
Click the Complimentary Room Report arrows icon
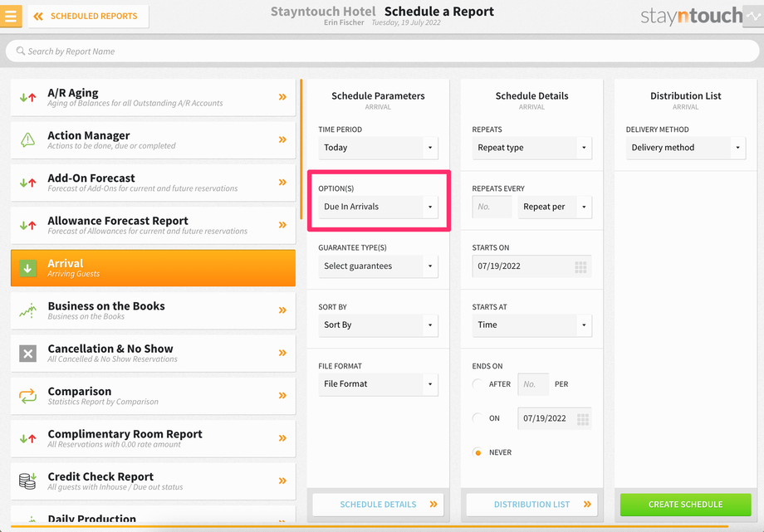pos(27,438)
